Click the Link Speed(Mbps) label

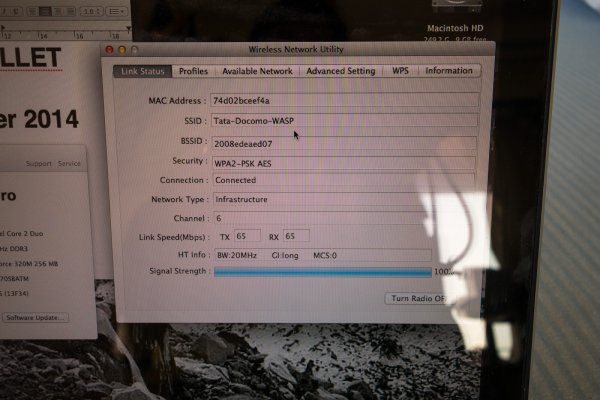(172, 237)
